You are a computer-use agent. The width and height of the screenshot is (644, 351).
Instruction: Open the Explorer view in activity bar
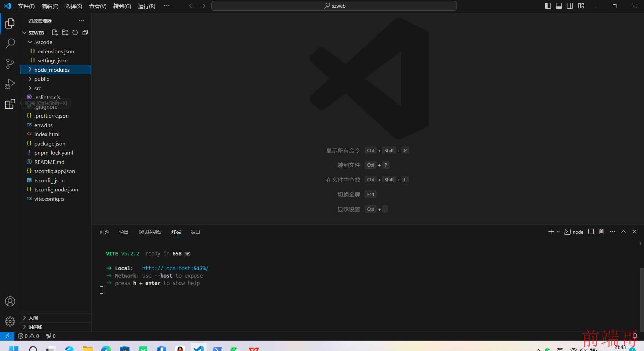tap(10, 23)
